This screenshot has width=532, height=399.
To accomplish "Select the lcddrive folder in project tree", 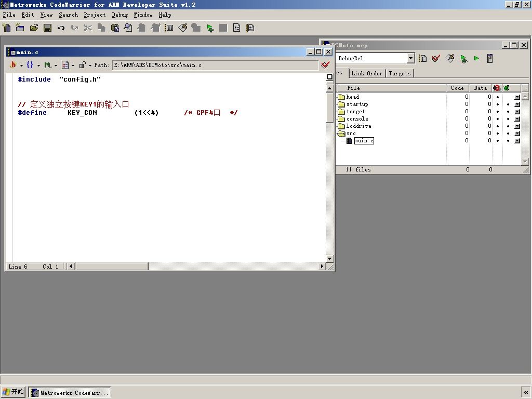I will pos(358,126).
